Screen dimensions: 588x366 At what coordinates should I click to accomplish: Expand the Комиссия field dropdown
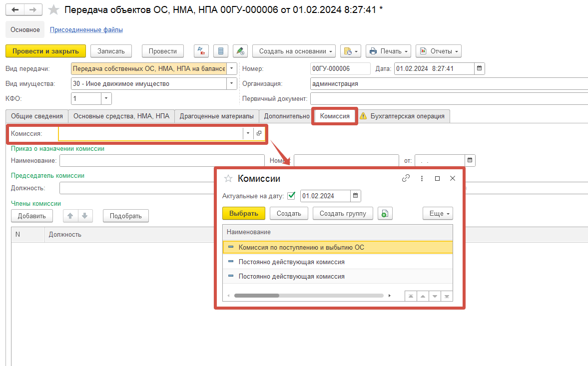pyautogui.click(x=248, y=133)
